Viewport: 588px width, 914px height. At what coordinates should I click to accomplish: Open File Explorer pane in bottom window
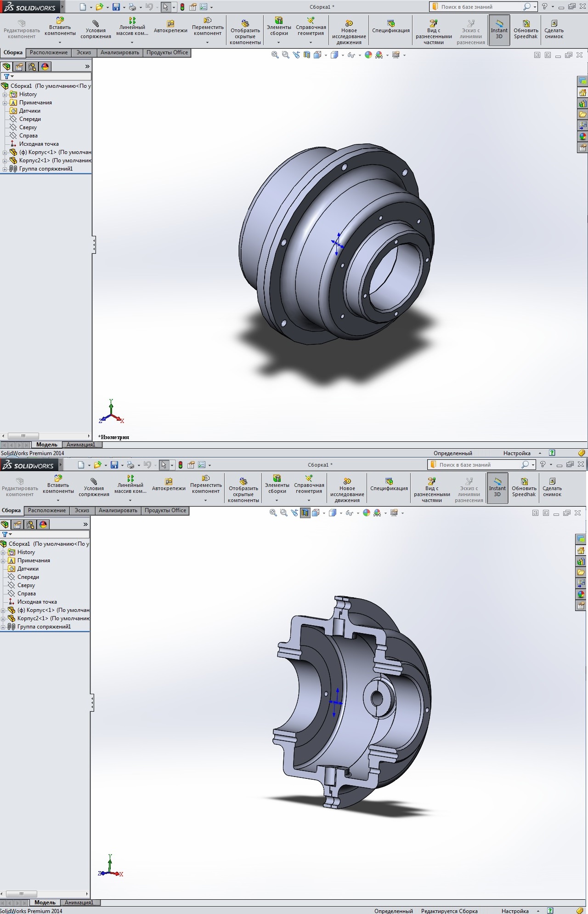tap(581, 572)
